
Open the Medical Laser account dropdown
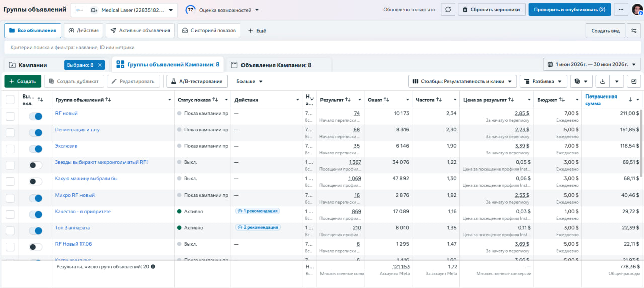(125, 10)
